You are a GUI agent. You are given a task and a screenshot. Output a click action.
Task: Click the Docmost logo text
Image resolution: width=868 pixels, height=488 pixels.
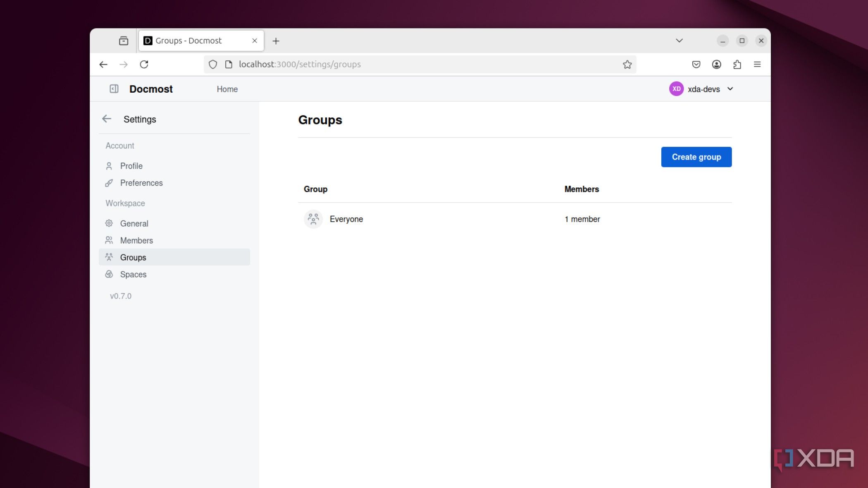151,89
